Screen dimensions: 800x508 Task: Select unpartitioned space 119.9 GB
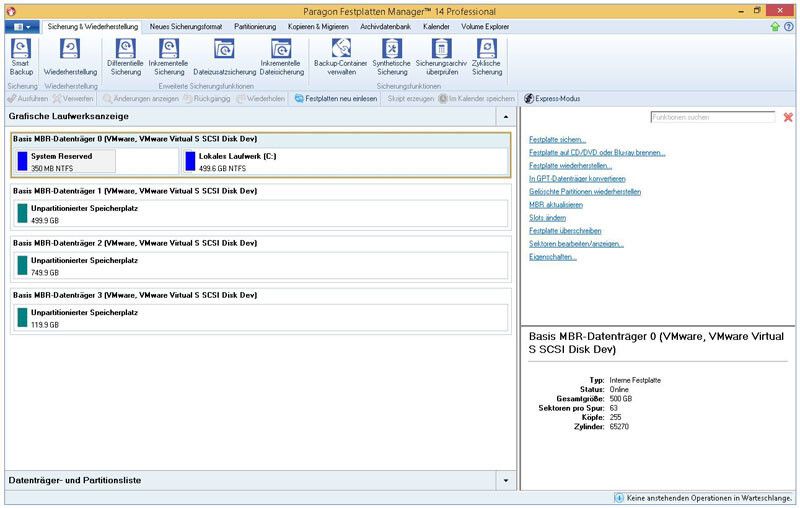click(260, 318)
